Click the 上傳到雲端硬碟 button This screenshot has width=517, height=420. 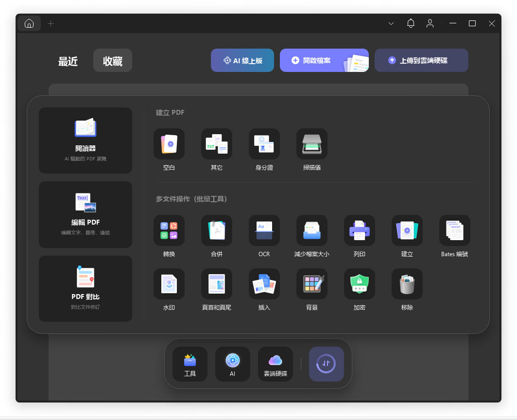pos(421,60)
